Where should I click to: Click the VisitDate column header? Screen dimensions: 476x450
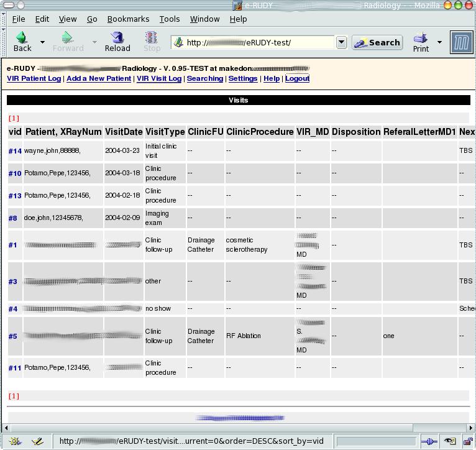[x=124, y=132]
